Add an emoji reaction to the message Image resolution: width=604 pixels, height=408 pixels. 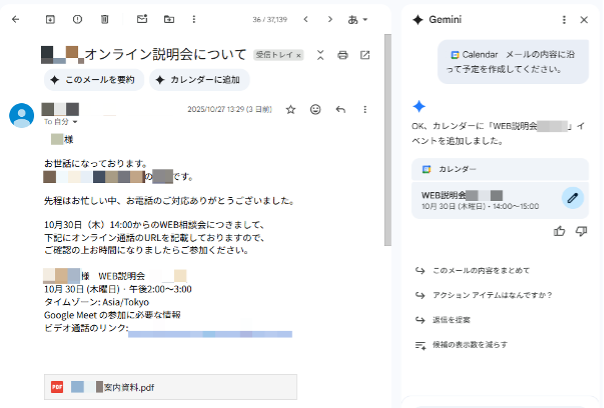pyautogui.click(x=316, y=109)
